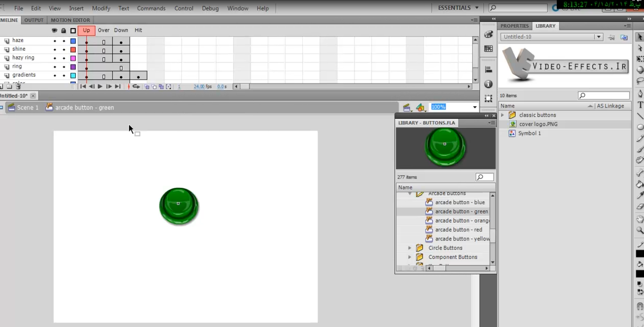Expand the Component Buttons folder

pos(409,257)
